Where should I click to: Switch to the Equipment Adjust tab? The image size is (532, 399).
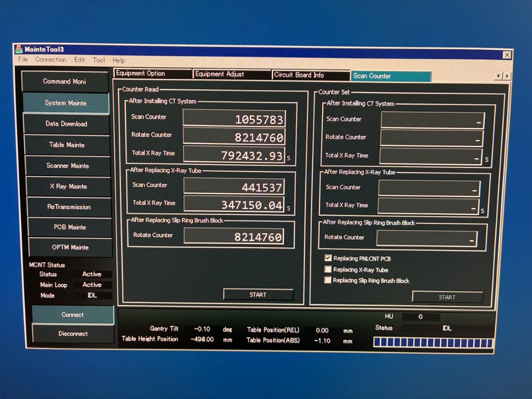point(232,74)
